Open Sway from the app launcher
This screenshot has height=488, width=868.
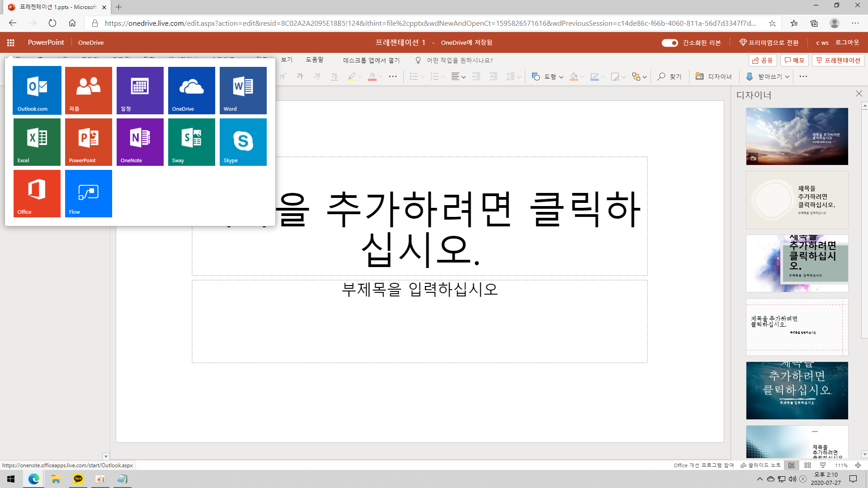point(192,142)
